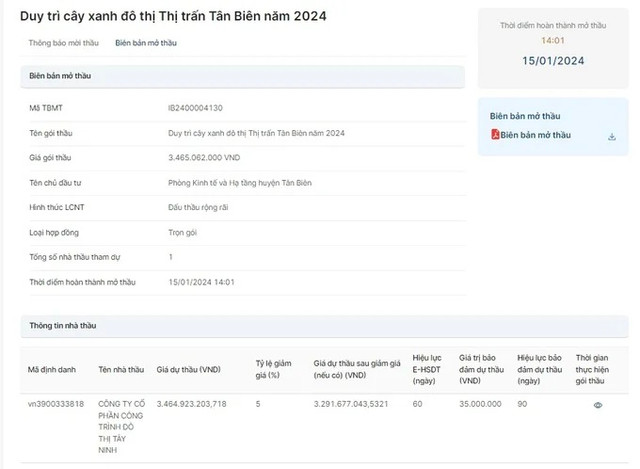Click the Giá dự thầu (VND) column header
Viewport: 640px width, 469px height.
pos(191,368)
